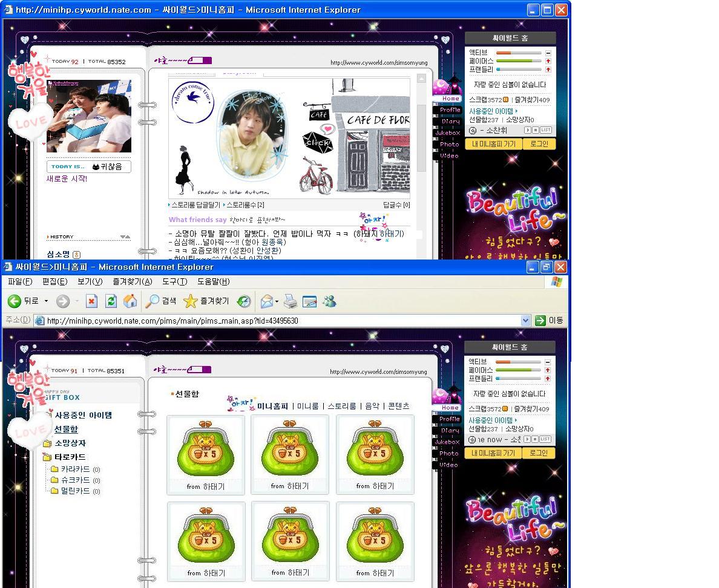Click the 프렌들리 red up arrow, lower window
The height and width of the screenshot is (588, 719).
(x=548, y=379)
